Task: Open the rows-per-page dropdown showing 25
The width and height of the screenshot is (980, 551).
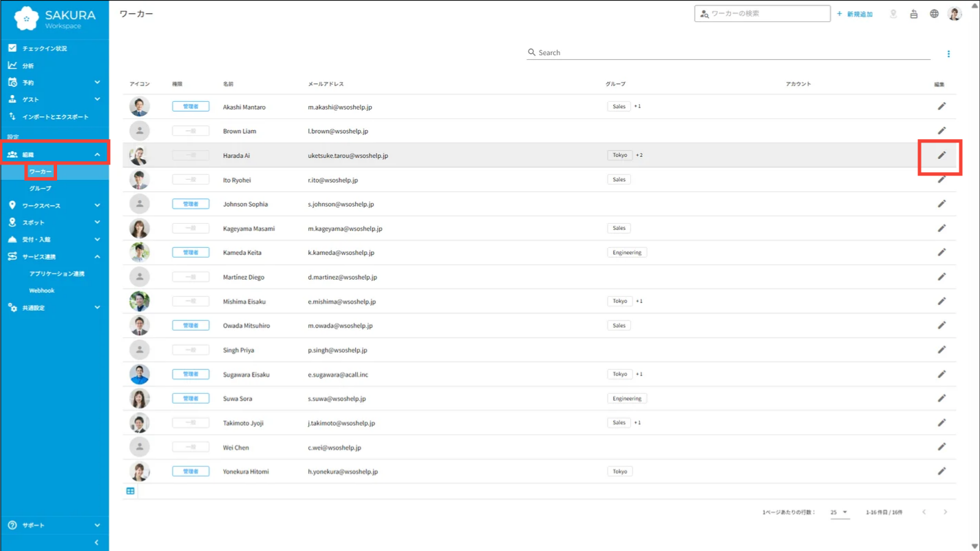Action: click(839, 512)
